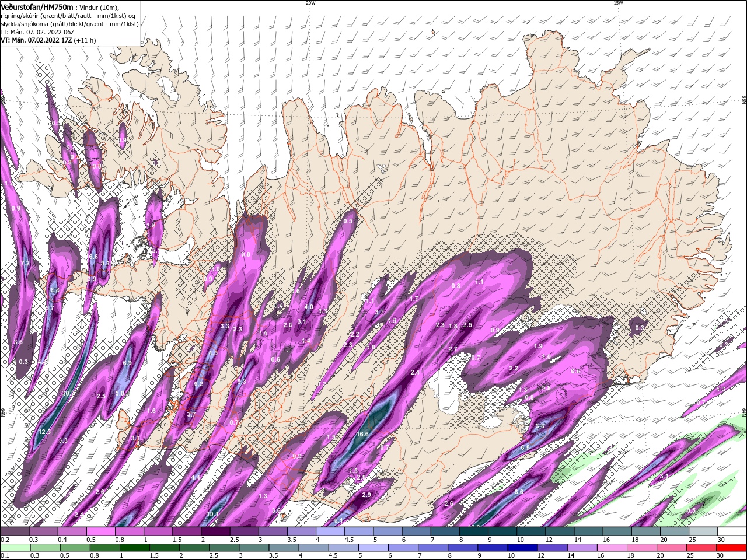The image size is (747, 560).
Task: Select the darkest purple 2 swatch in snow scale
Action: click(x=215, y=531)
